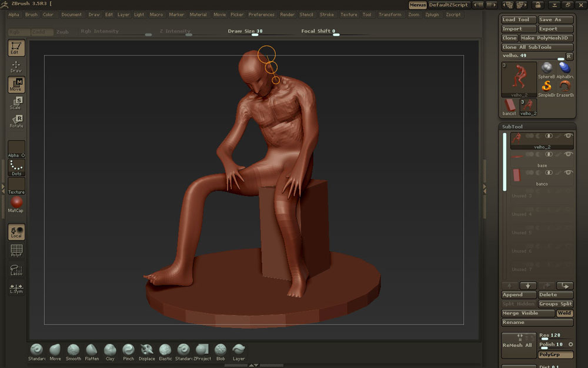
Task: Toggle the PolyF polyframe display
Action: tap(16, 251)
